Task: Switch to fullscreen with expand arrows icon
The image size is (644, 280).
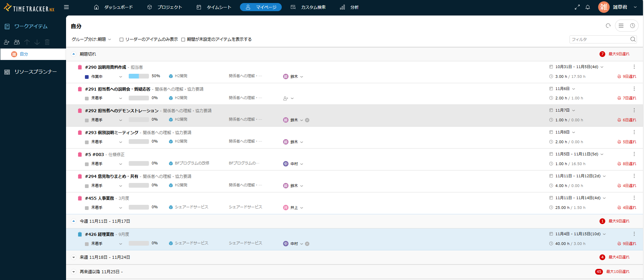Action: (x=577, y=7)
